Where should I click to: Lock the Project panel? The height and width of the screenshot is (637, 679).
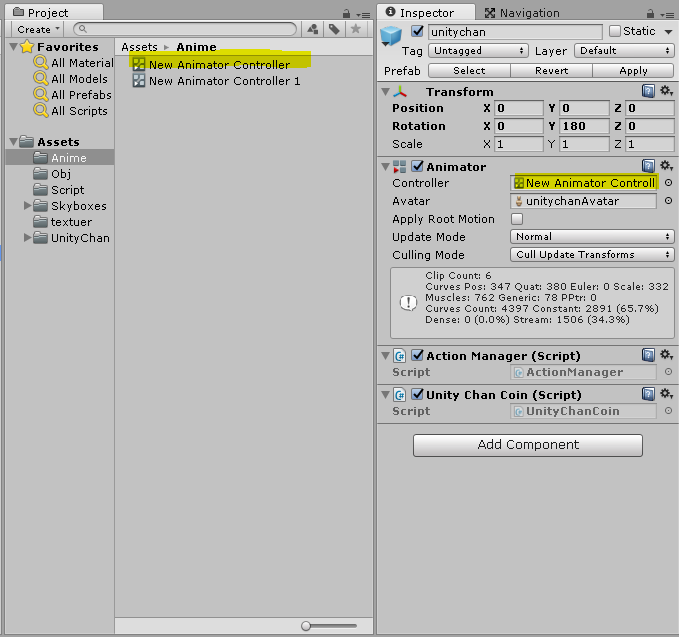[346, 14]
